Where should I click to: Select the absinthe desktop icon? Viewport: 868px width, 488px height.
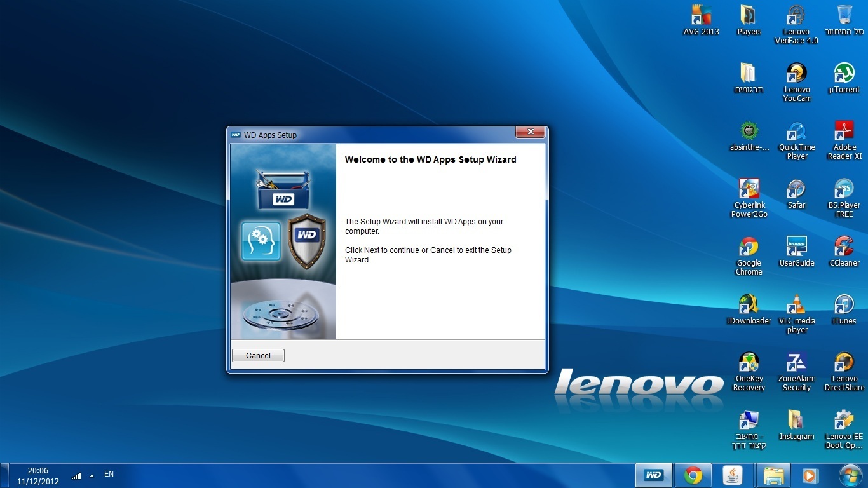749,136
